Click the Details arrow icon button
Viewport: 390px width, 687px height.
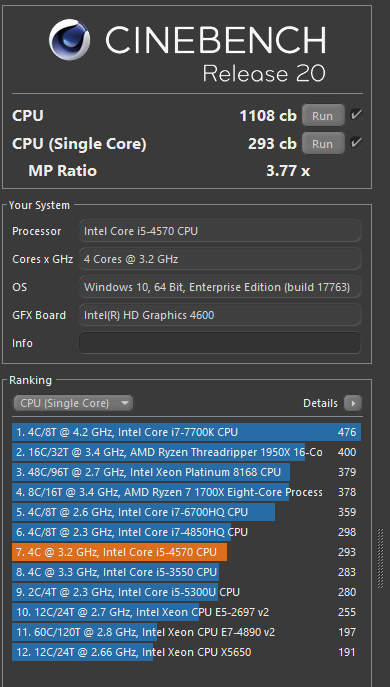coord(353,403)
